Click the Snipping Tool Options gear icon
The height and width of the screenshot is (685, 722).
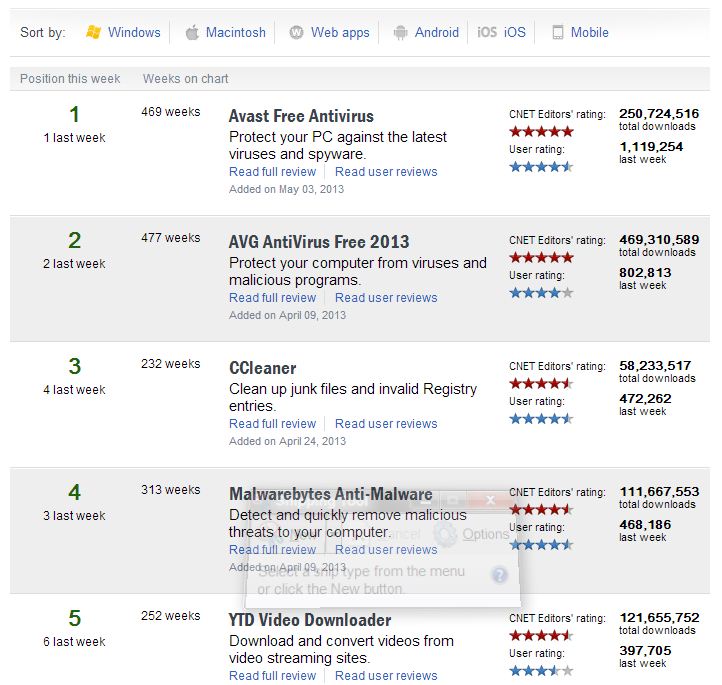(445, 534)
